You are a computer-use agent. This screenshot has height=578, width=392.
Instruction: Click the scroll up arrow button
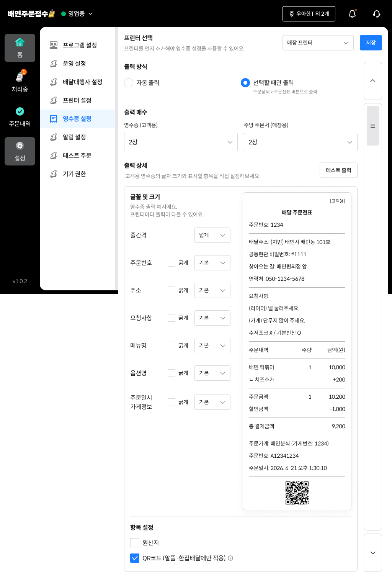point(373,81)
